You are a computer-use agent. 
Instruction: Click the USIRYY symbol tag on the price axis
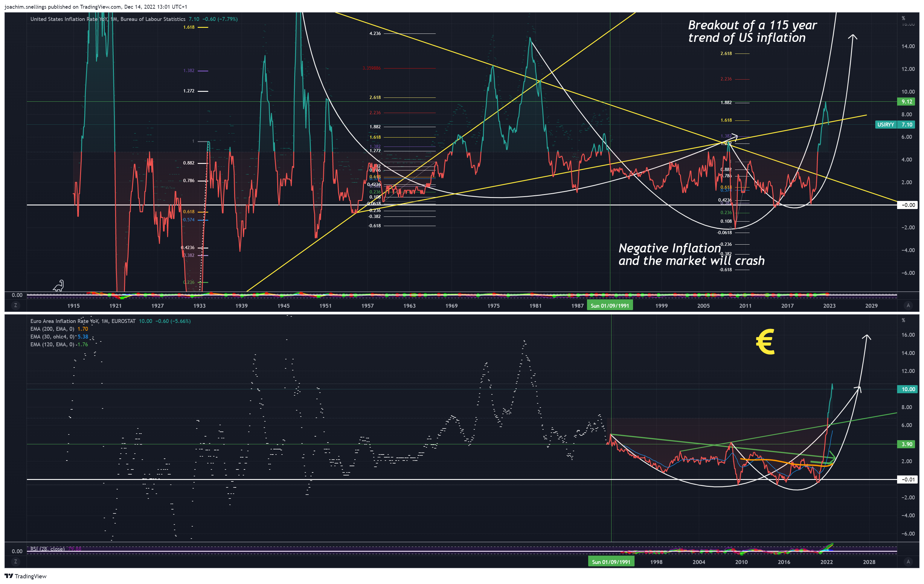[886, 124]
